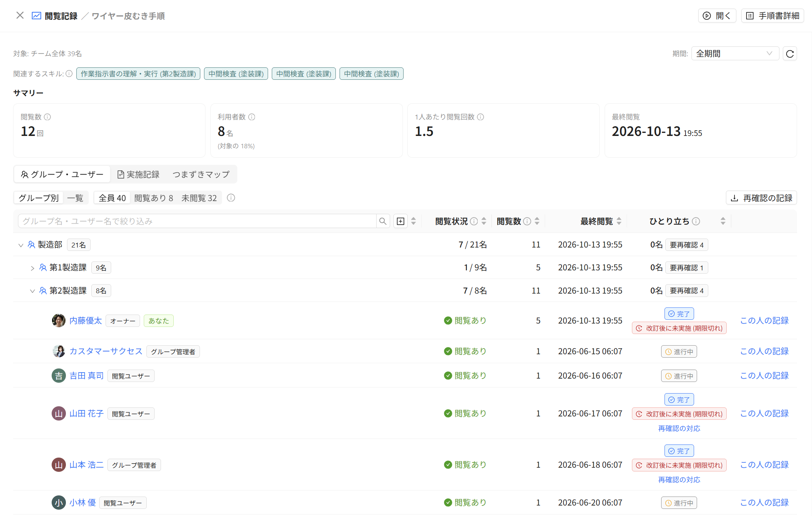Image resolution: width=812 pixels, height=516 pixels.
Task: Open the この人の記録 link for 山田 花子
Action: click(764, 413)
